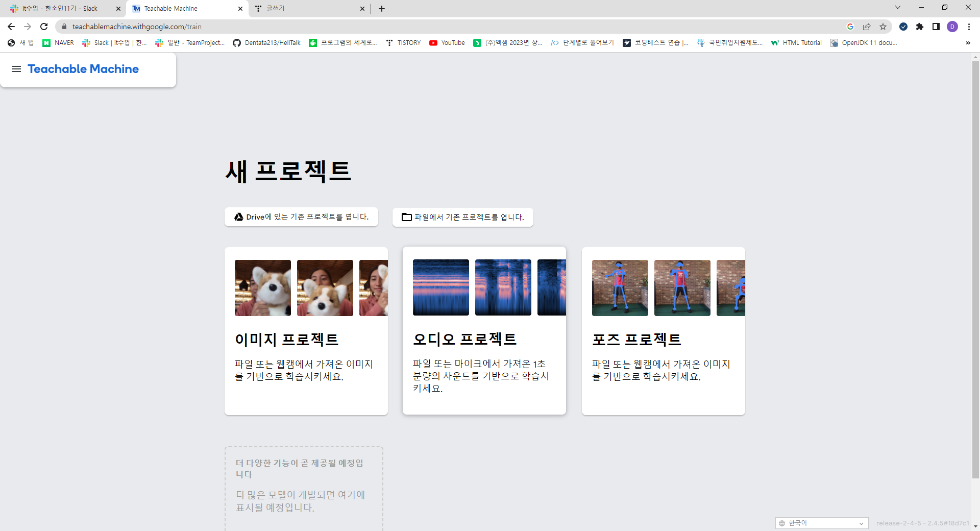Image resolution: width=980 pixels, height=531 pixels.
Task: Open the Dentata213/HellTalk GitHub bookmark
Action: [266, 43]
